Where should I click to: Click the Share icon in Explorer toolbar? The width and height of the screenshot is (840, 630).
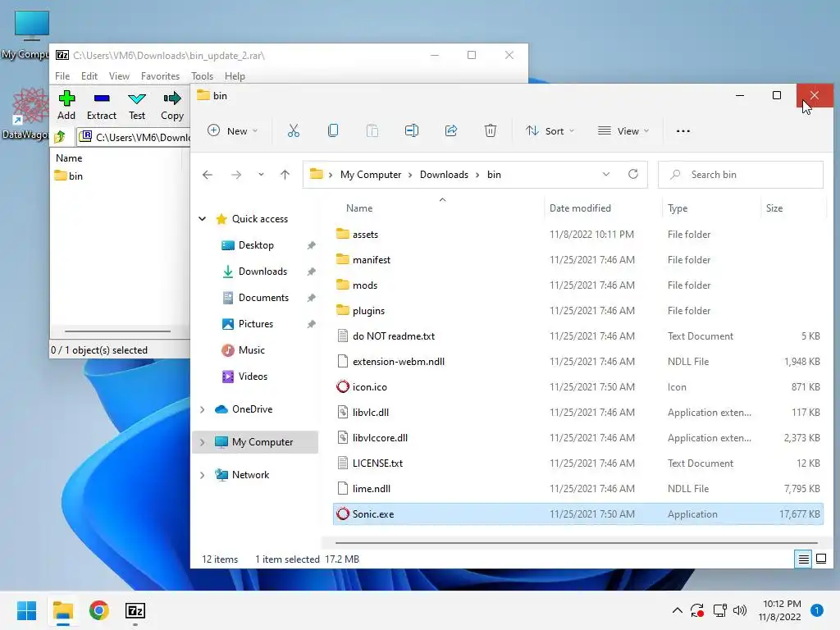tap(451, 130)
